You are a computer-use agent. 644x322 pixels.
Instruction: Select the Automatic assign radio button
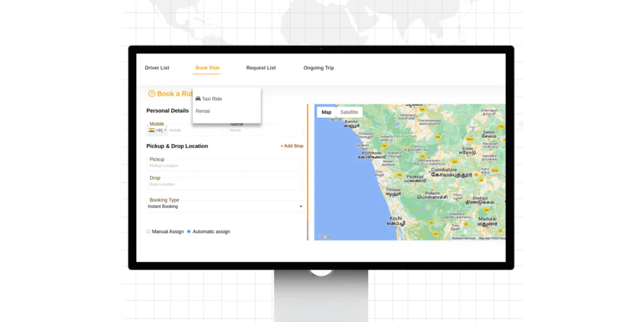(x=189, y=232)
